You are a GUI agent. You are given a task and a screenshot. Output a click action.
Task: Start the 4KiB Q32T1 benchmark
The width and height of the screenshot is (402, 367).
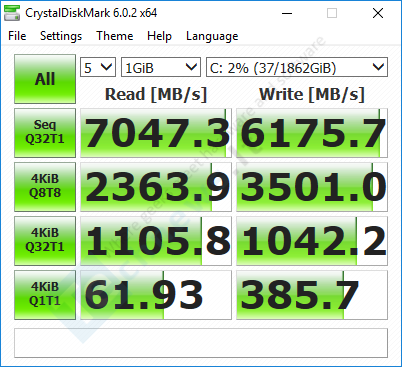pyautogui.click(x=45, y=241)
